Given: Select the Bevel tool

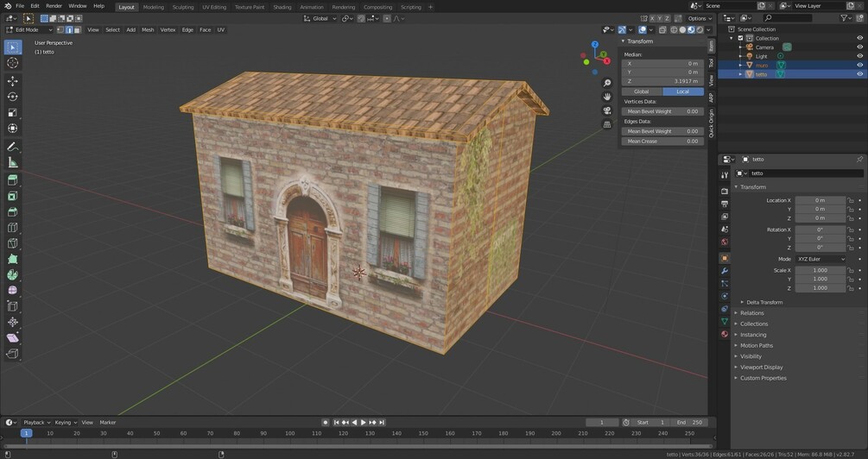Looking at the screenshot, I should tap(13, 211).
